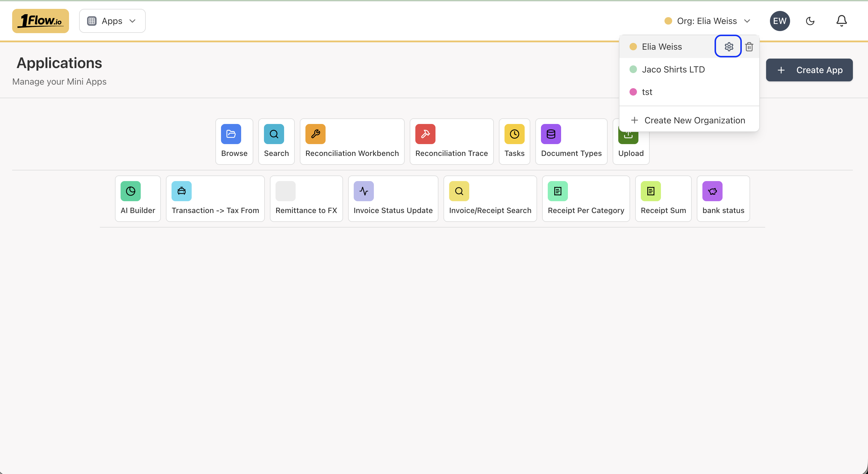Open the Browse mini app icon
Viewport: 868px width, 474px height.
click(x=230, y=134)
